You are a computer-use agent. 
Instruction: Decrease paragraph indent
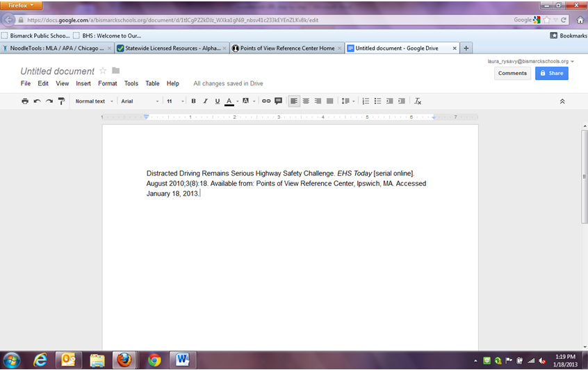tap(390, 101)
